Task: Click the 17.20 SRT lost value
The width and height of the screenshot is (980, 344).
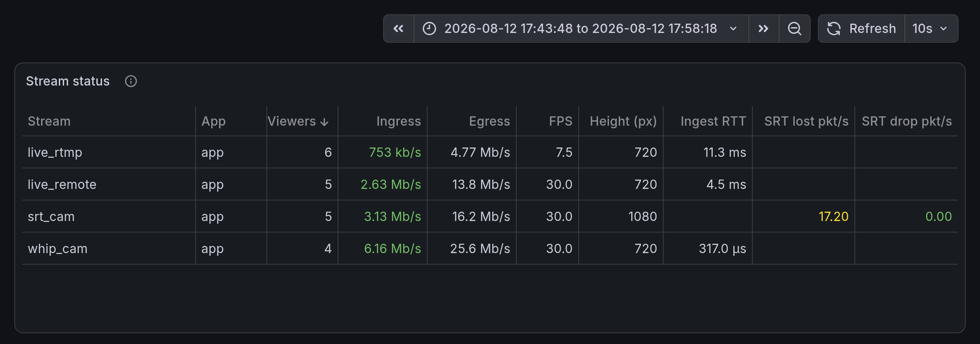Action: pos(833,217)
